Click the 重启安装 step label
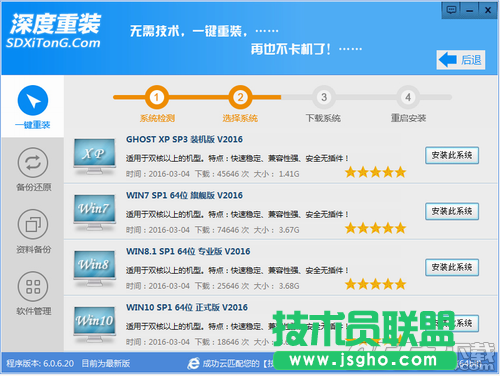 click(x=408, y=118)
